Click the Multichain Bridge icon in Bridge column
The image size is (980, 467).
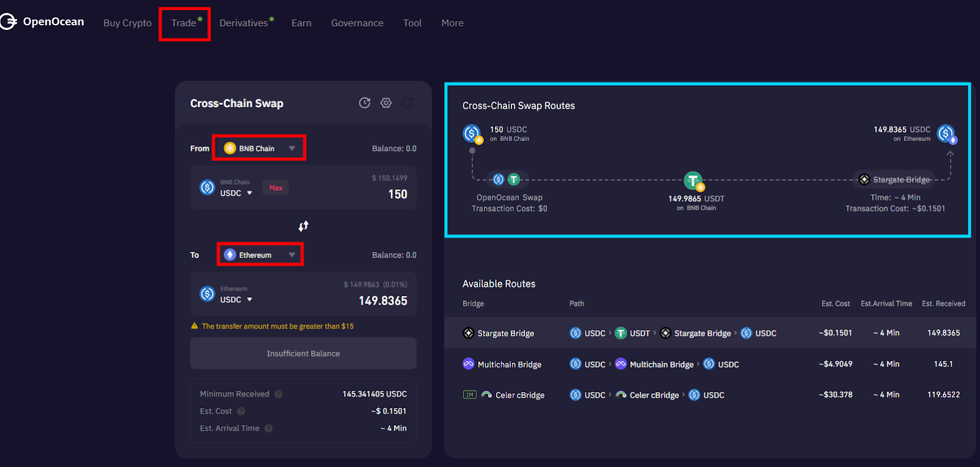(x=469, y=363)
